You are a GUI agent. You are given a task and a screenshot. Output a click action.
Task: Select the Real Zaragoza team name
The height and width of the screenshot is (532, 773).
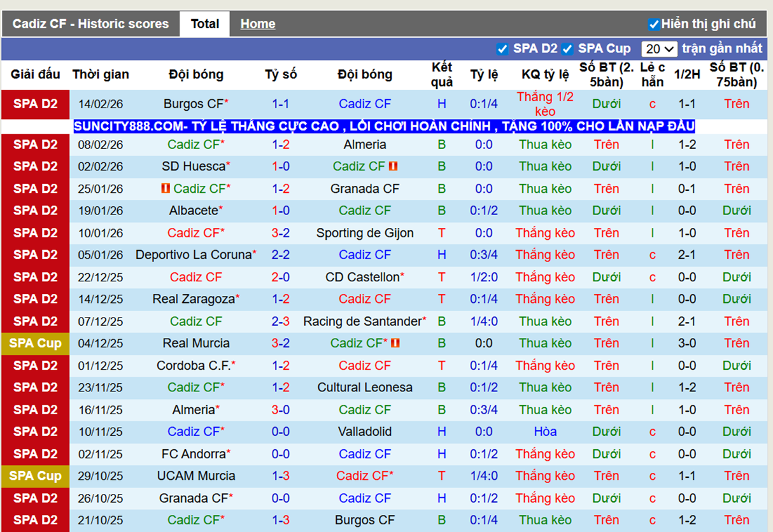coord(194,298)
